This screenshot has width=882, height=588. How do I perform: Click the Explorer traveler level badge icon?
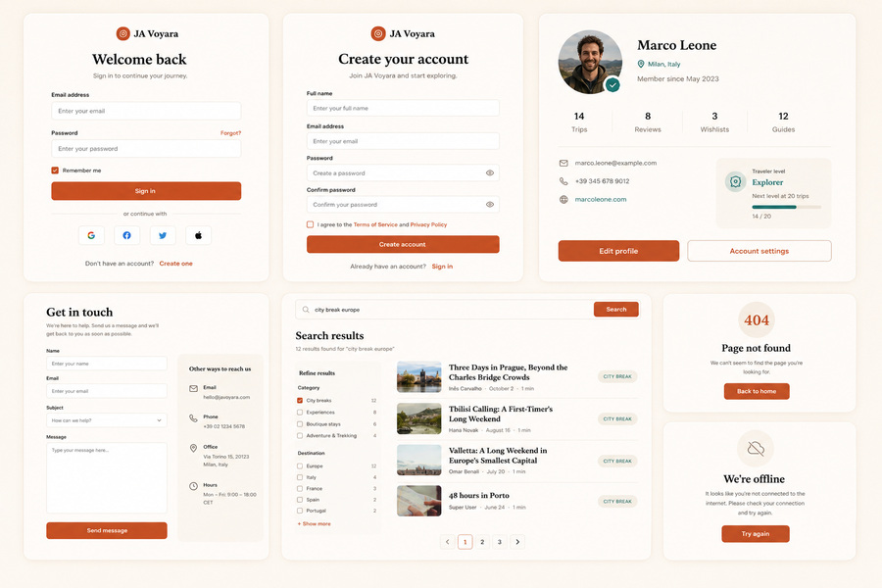[x=735, y=181]
